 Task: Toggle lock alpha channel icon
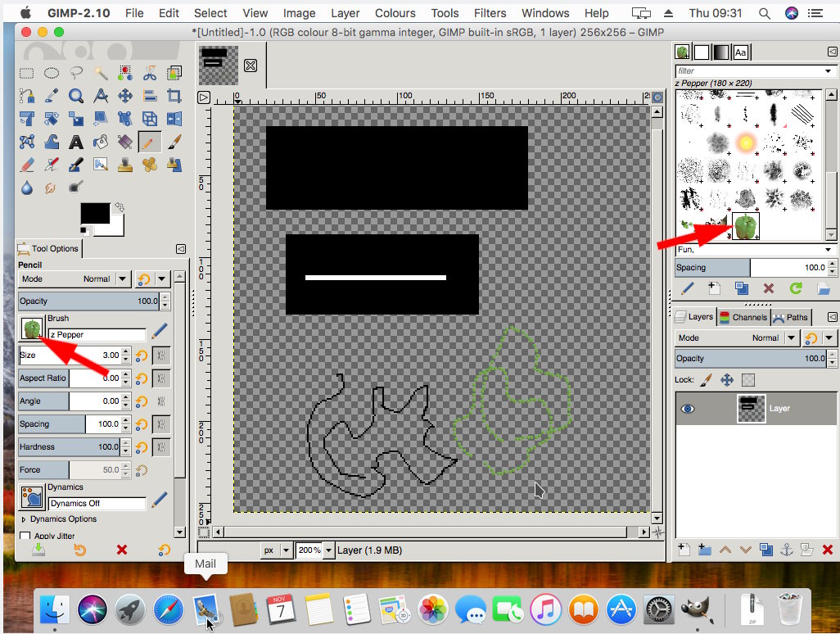tap(747, 380)
